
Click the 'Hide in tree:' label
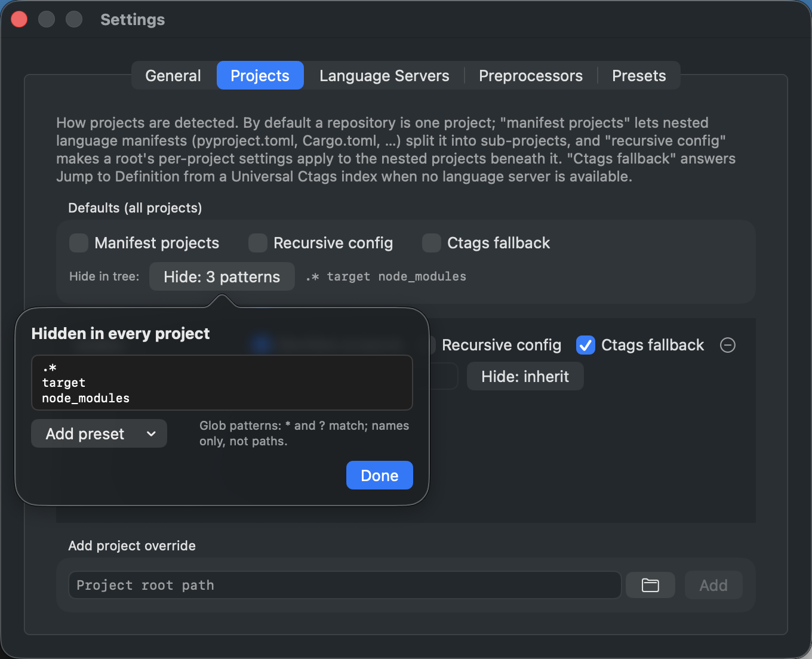(x=104, y=276)
